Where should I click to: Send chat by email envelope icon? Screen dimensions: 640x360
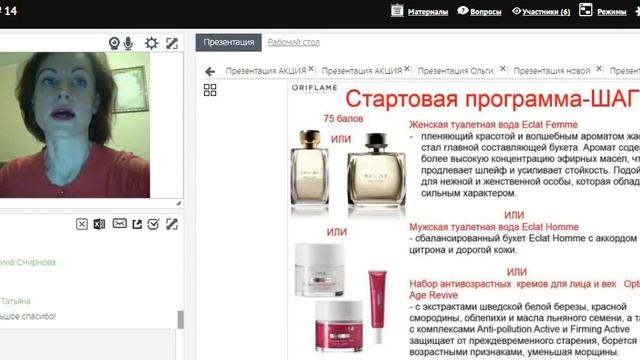tap(120, 223)
